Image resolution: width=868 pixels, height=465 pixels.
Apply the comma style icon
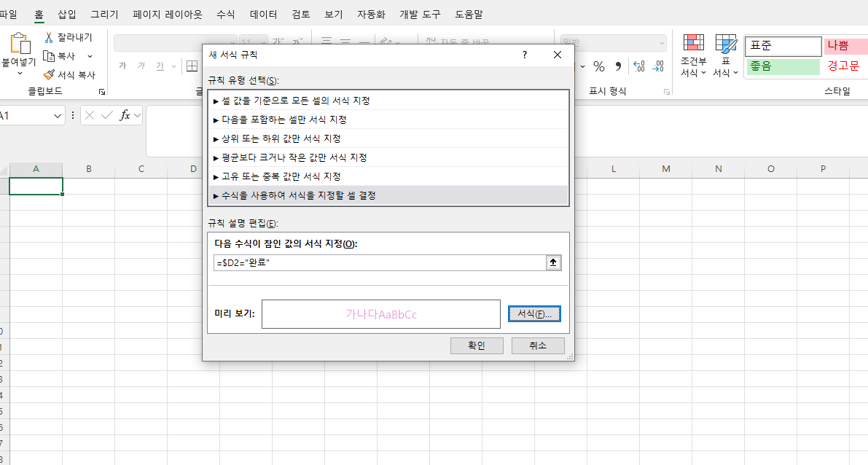[x=618, y=66]
